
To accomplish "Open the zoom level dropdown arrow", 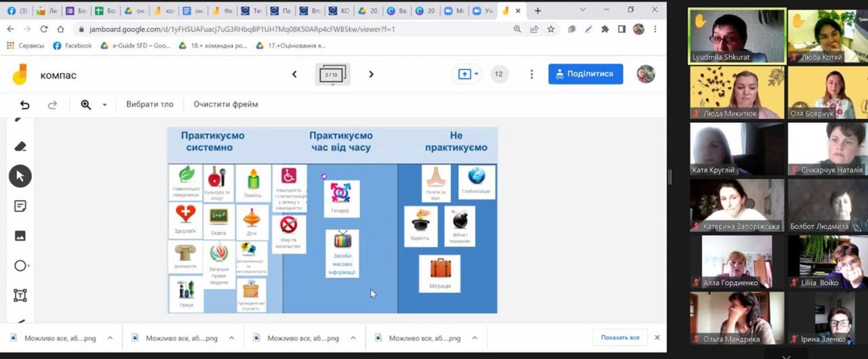I will [104, 105].
